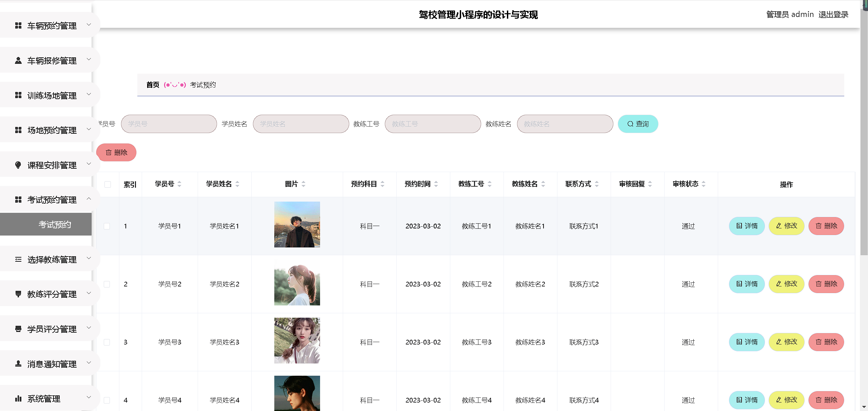Click the 场地预约管理 grid icon

(x=18, y=130)
